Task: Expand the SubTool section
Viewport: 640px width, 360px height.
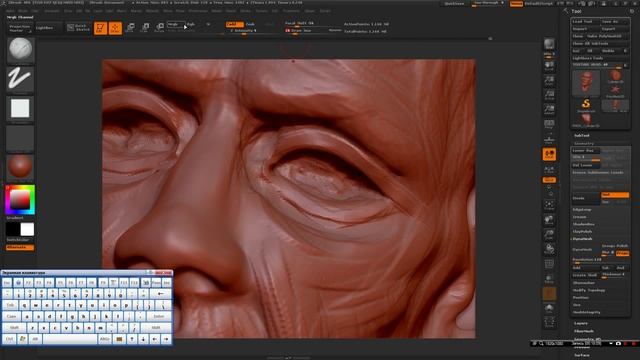Action: pyautogui.click(x=582, y=136)
